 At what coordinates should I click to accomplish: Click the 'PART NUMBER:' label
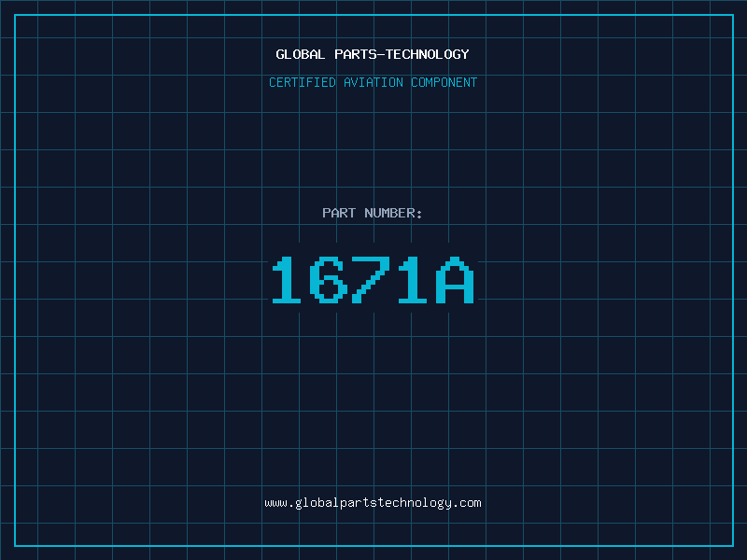(x=373, y=213)
